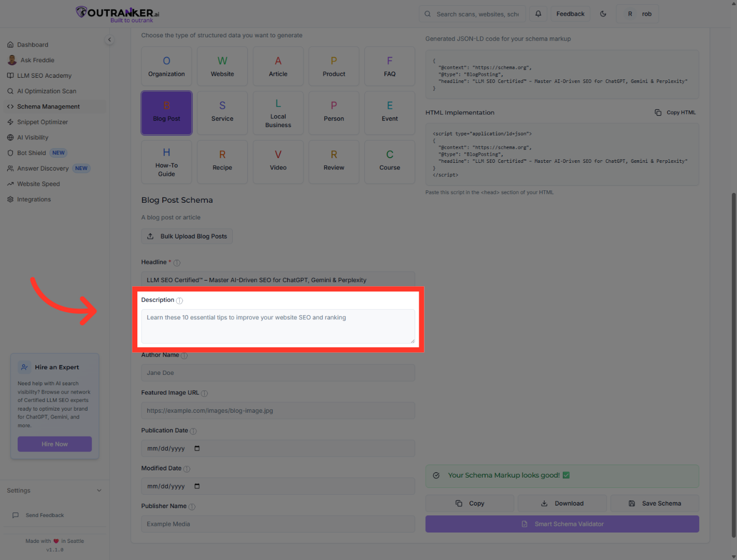This screenshot has height=560, width=737.
Task: Select the Product schema type
Action: [334, 66]
